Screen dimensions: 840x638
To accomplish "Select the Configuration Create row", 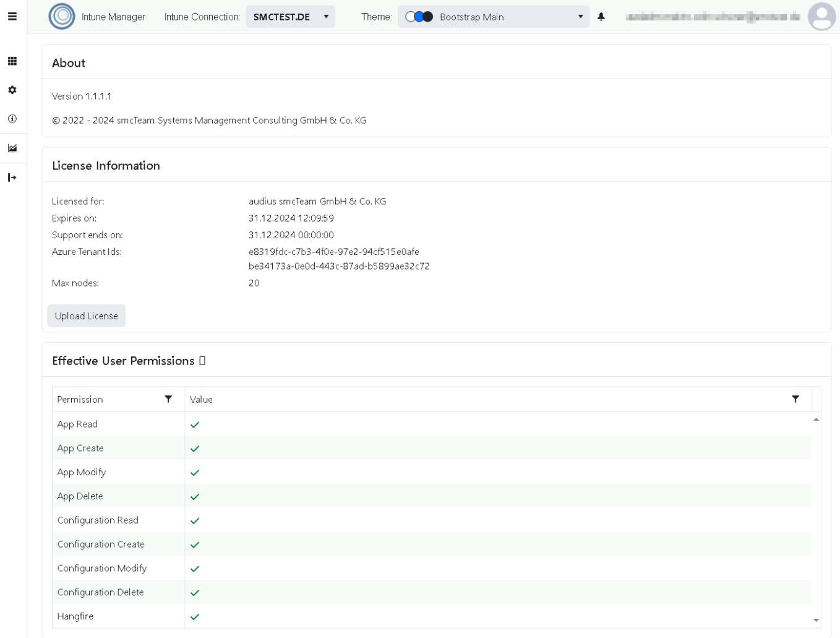I will pyautogui.click(x=432, y=545).
